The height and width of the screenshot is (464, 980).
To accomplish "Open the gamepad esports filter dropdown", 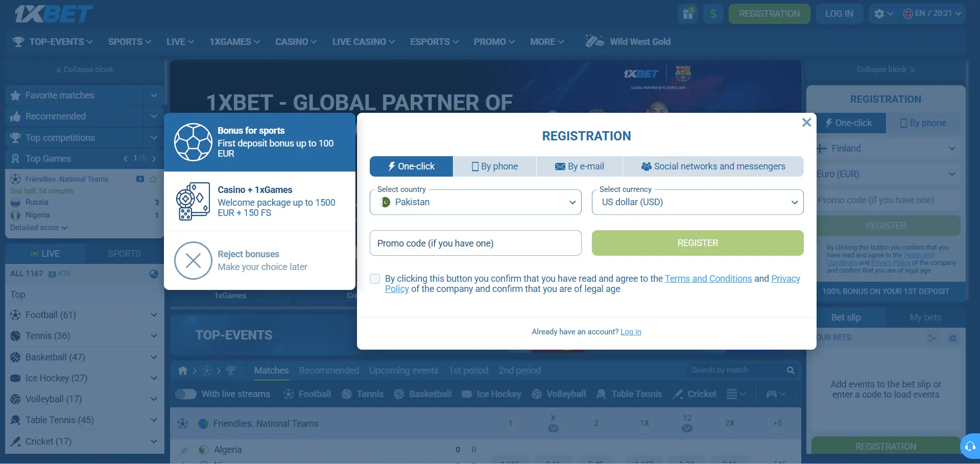I will (776, 394).
